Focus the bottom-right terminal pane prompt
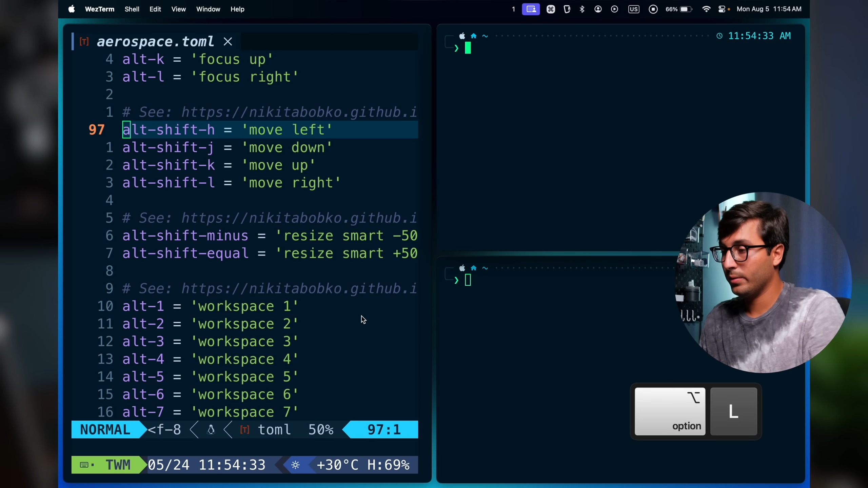 pos(468,280)
